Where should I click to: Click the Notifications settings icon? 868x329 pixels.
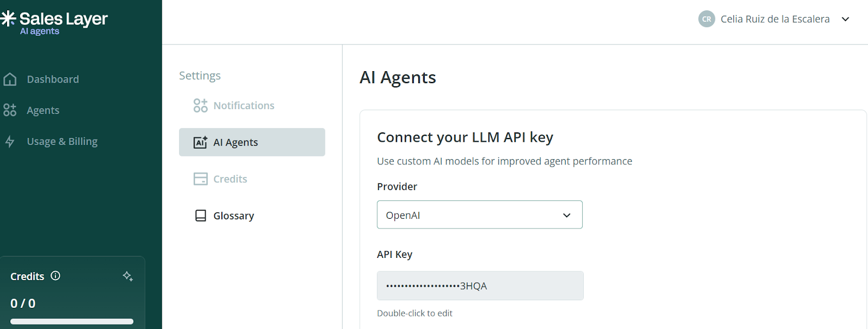point(200,105)
